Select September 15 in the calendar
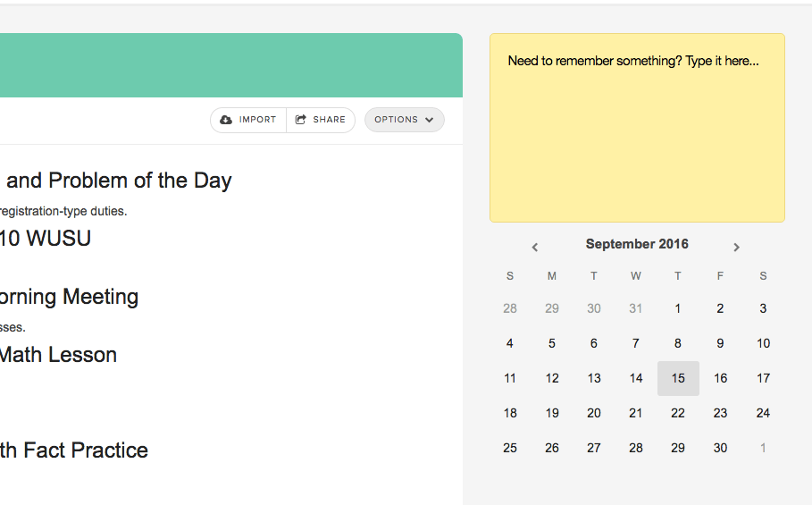 678,378
